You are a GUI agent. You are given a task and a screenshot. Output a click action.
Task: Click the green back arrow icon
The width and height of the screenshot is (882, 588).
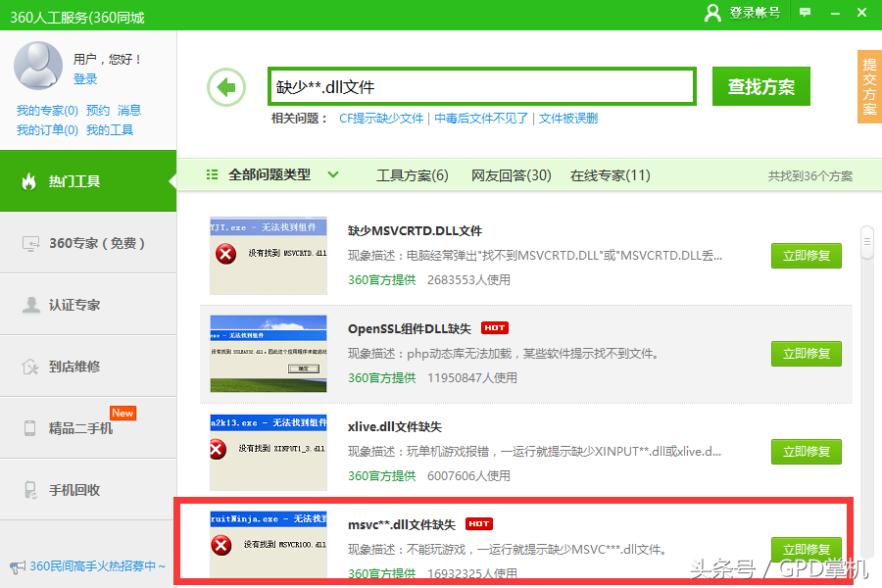click(x=226, y=87)
